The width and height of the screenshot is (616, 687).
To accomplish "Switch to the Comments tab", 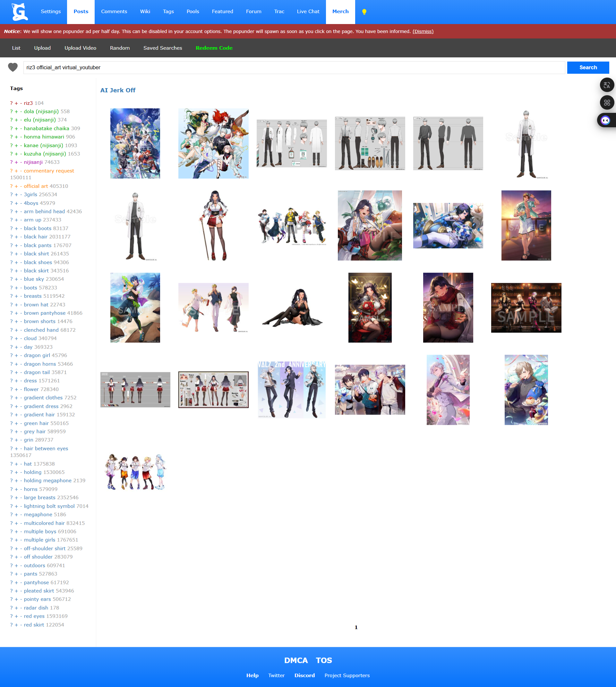I will (x=114, y=12).
